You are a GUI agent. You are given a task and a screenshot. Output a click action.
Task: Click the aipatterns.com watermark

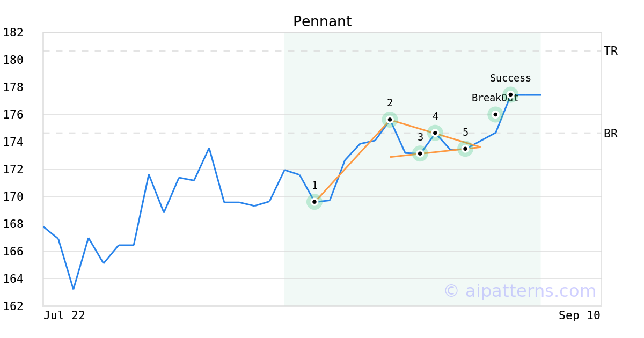pos(519,291)
